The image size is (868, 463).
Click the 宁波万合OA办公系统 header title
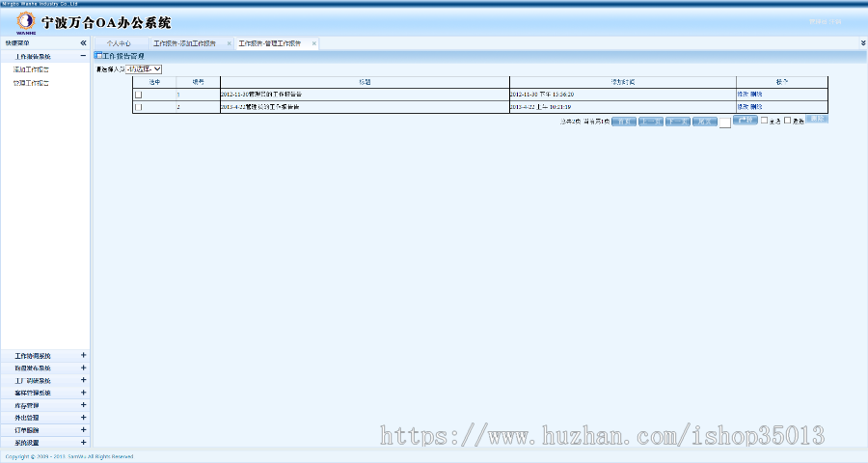point(106,23)
